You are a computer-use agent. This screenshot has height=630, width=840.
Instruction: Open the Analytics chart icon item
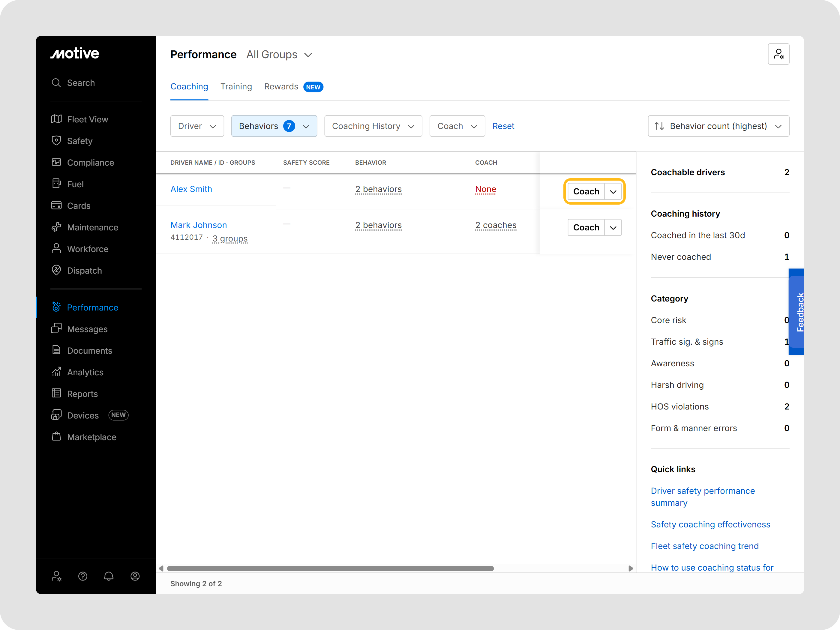(56, 372)
